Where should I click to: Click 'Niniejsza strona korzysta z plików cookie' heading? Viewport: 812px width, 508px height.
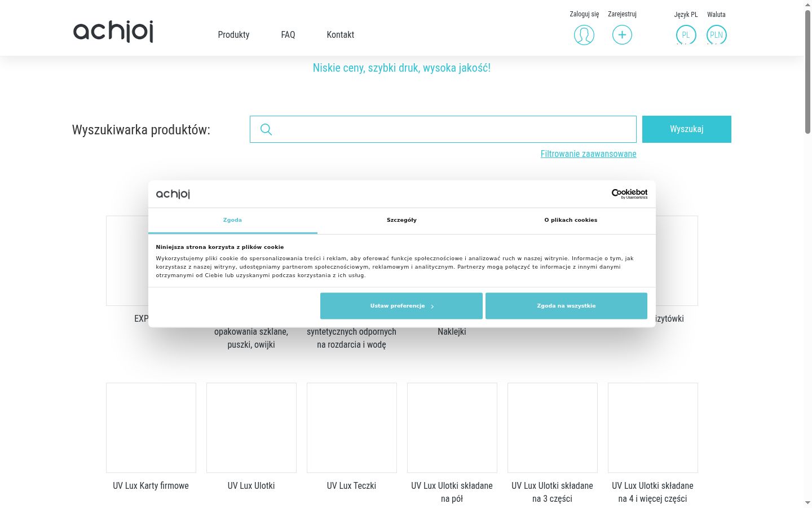[220, 247]
